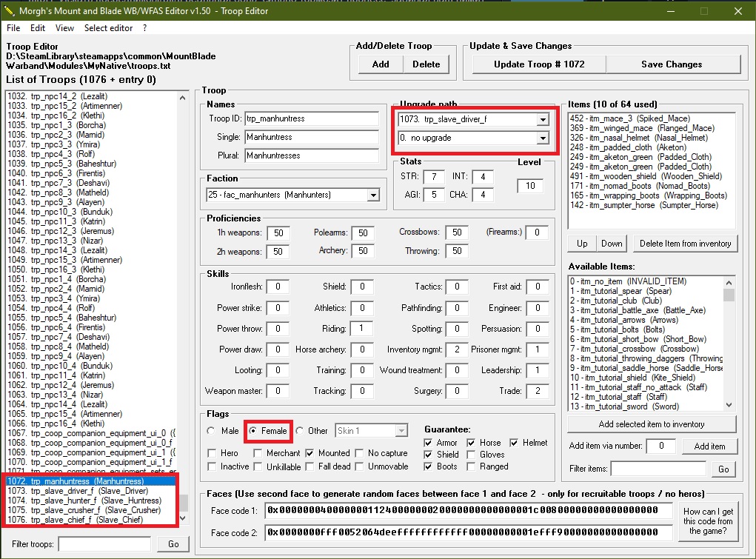Uncheck Guarantee Shield checkbox
This screenshot has width=756, height=559.
428,455
